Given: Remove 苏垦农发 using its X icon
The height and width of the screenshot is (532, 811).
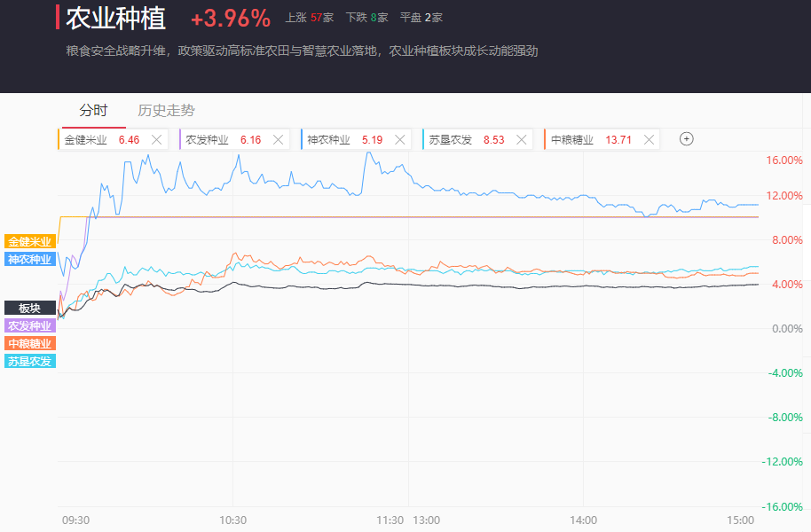Looking at the screenshot, I should pos(522,139).
